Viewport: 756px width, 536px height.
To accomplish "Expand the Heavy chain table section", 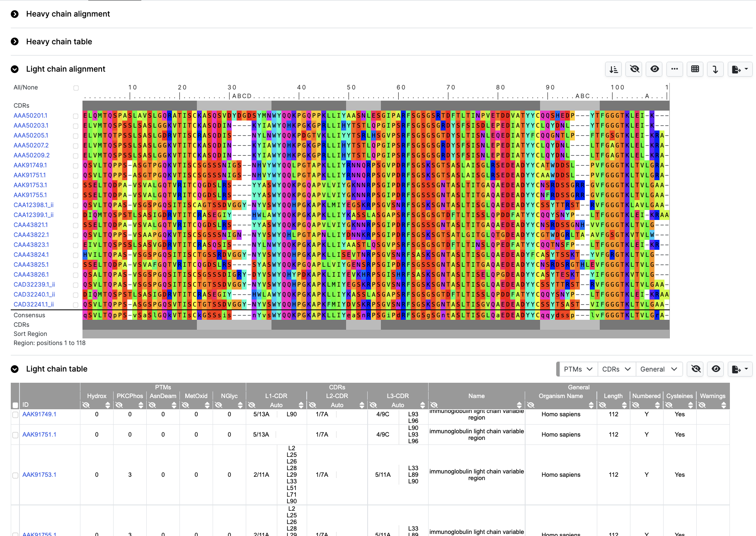I will pos(15,41).
